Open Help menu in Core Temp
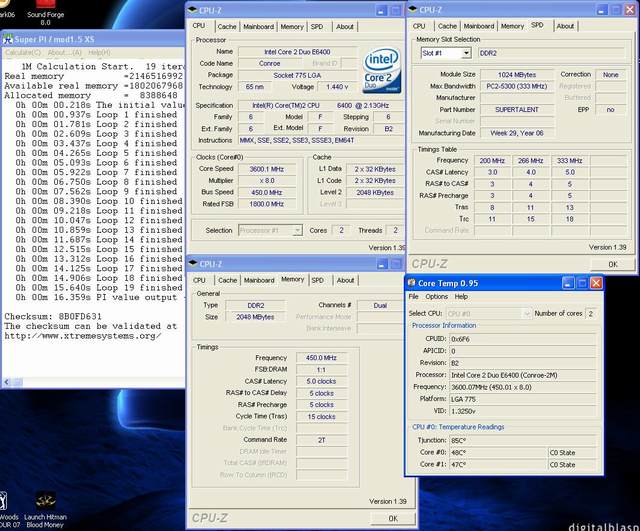The image size is (640, 531). point(461,297)
